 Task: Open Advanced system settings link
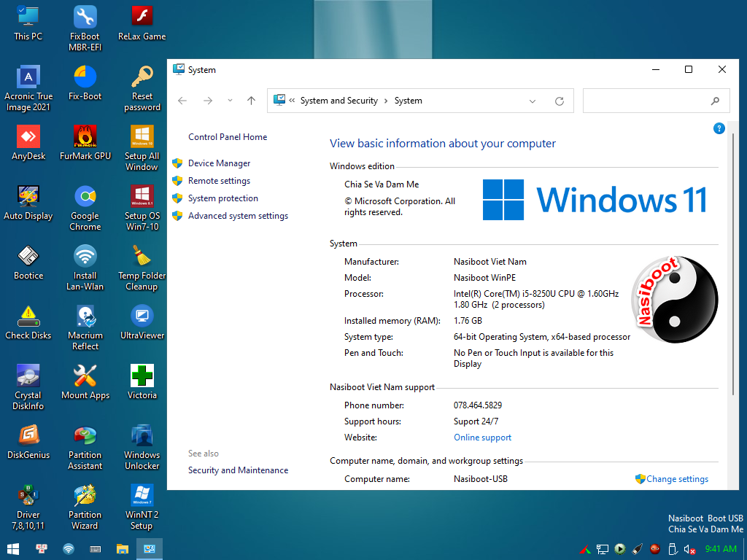pyautogui.click(x=238, y=216)
